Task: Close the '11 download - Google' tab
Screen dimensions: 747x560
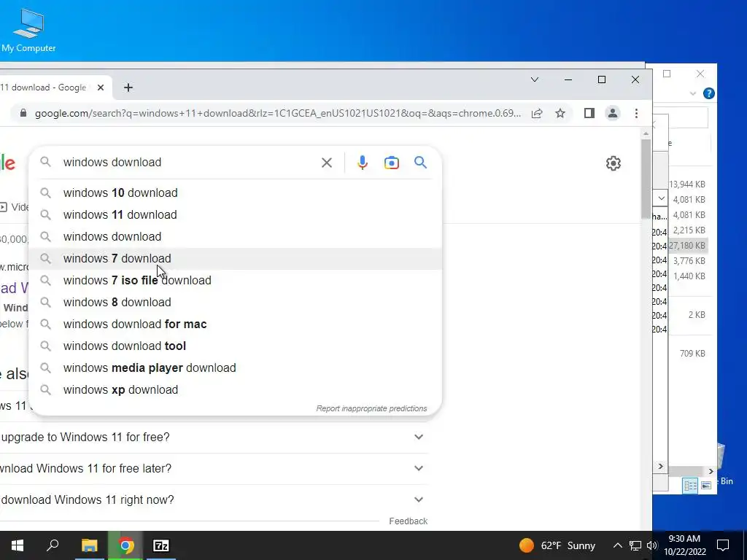Action: point(101,87)
